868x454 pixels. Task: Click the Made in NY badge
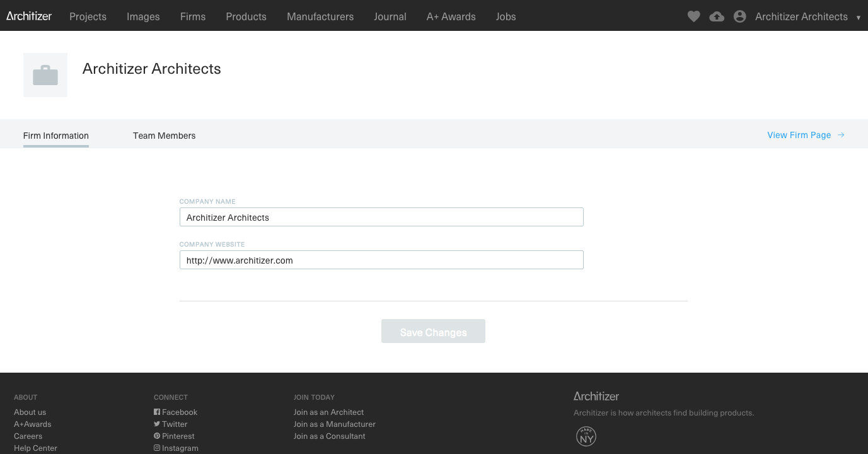(586, 436)
